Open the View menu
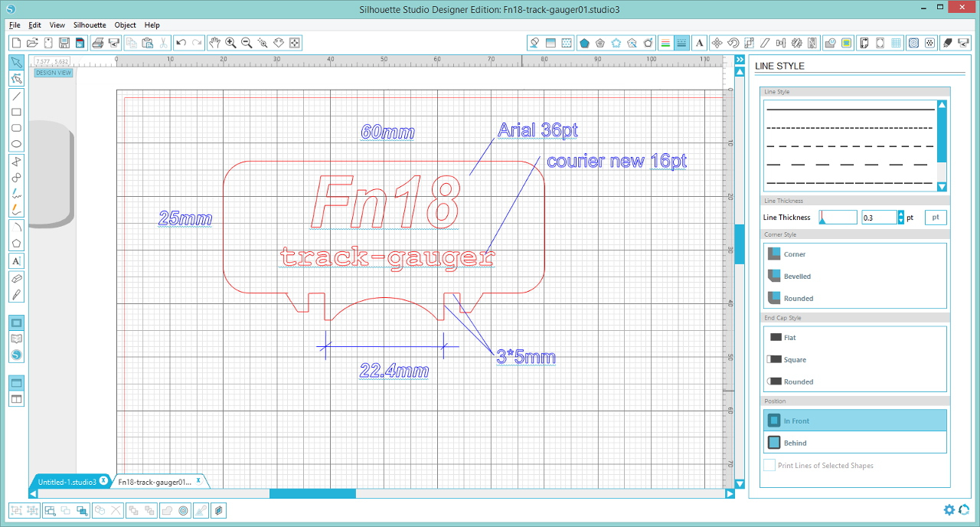Viewport: 980px width, 527px height. click(x=57, y=25)
